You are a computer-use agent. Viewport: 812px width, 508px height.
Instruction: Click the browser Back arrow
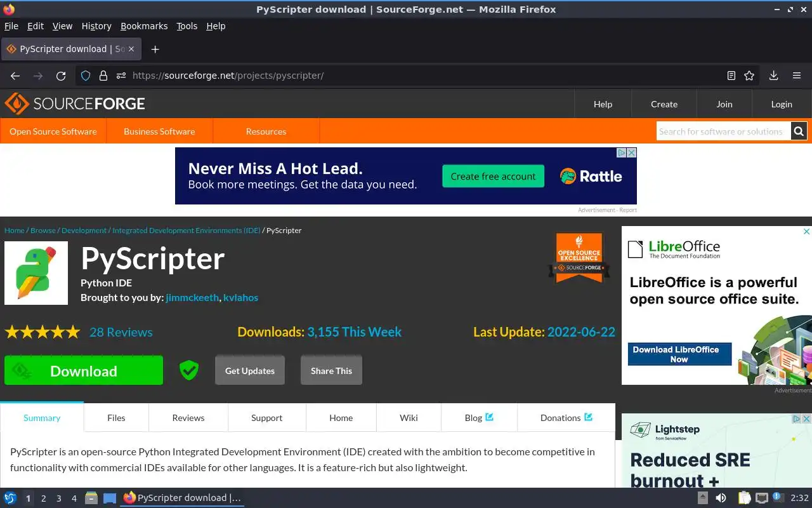(15, 76)
